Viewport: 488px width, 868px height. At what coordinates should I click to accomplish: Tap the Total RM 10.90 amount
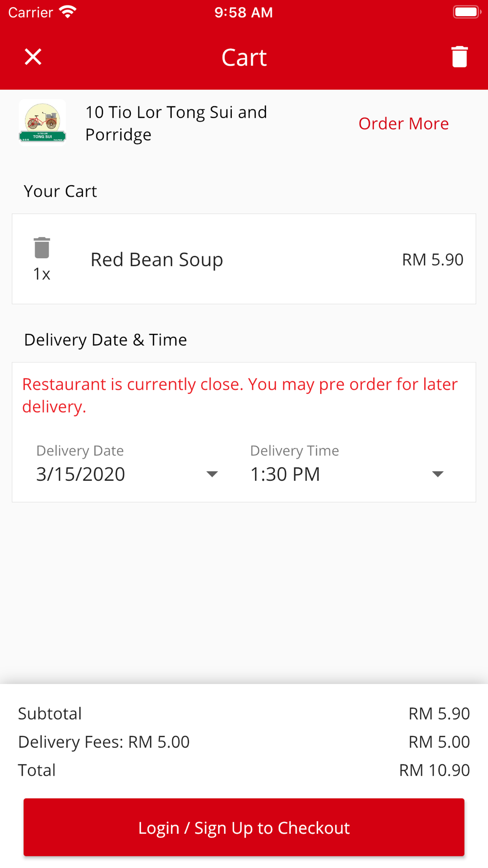coord(434,770)
